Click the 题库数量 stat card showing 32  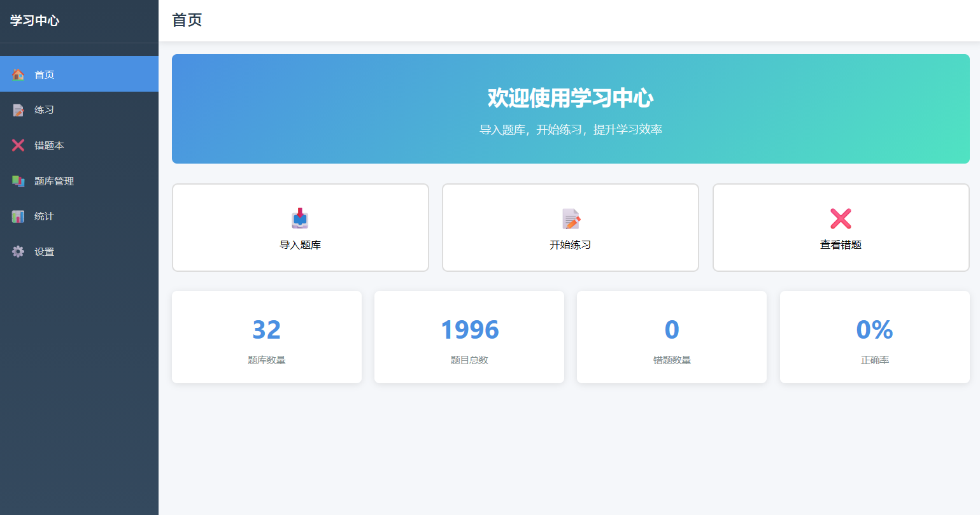click(267, 337)
